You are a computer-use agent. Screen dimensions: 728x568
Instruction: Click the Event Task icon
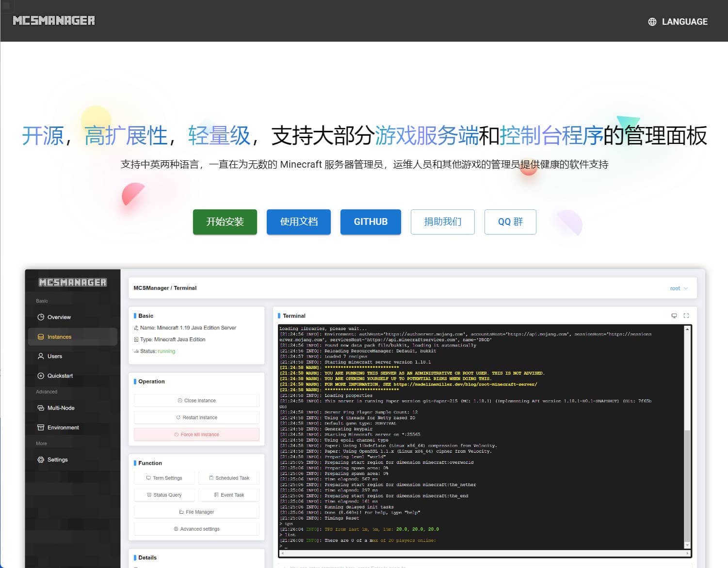click(x=216, y=495)
